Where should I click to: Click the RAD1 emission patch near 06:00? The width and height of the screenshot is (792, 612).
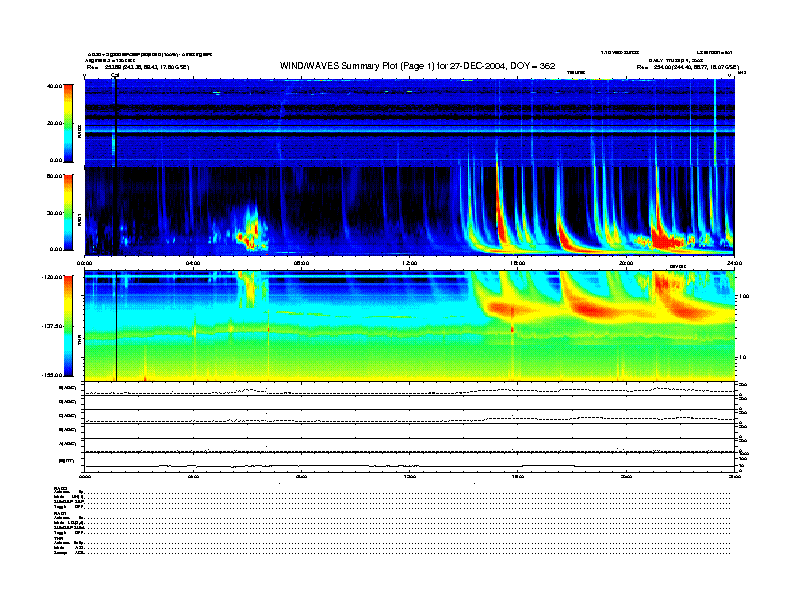pos(248,230)
